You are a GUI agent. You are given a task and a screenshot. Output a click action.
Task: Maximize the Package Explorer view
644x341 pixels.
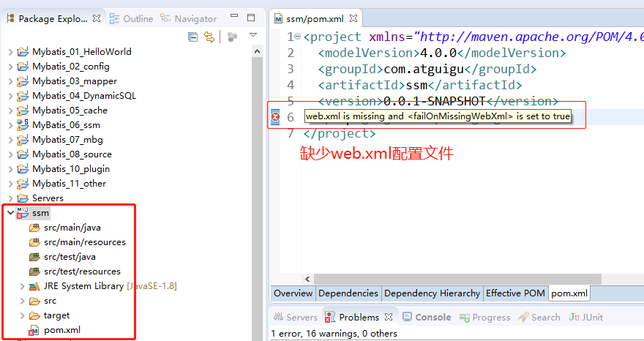pos(251,18)
